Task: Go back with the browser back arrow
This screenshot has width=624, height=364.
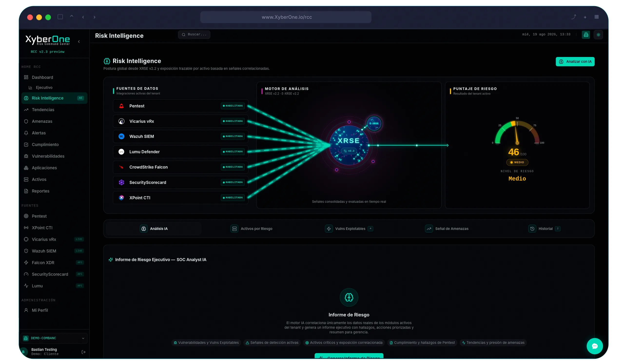Action: (83, 17)
